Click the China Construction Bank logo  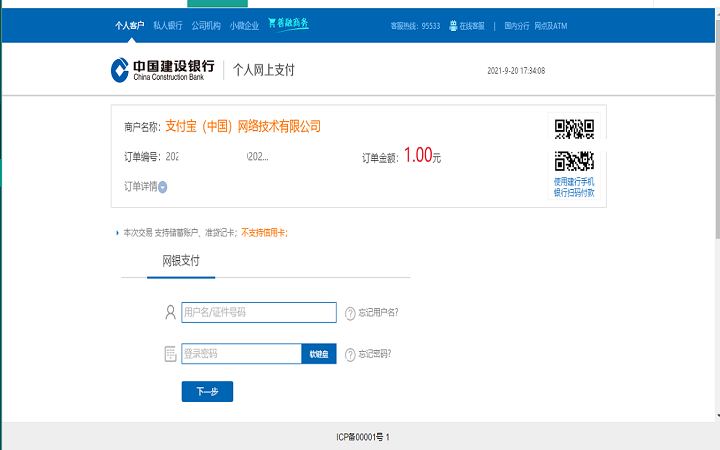163,70
